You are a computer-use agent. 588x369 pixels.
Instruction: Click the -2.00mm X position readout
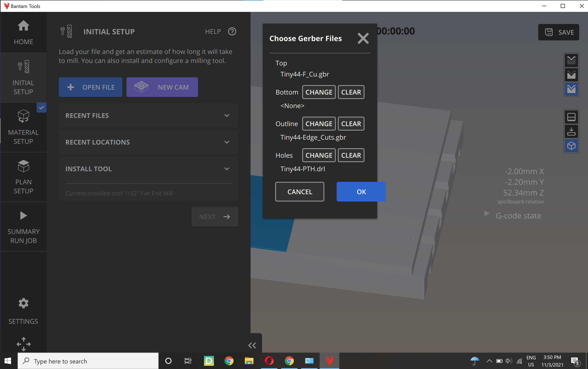pyautogui.click(x=524, y=171)
